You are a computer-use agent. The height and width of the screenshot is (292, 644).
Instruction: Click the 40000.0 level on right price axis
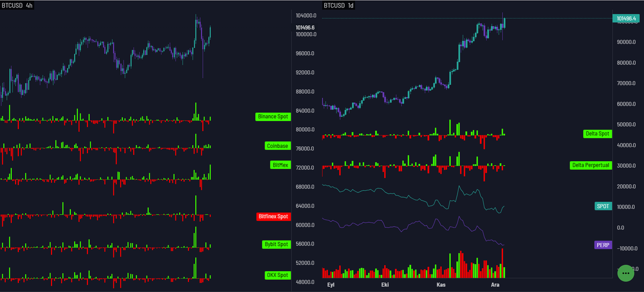625,145
